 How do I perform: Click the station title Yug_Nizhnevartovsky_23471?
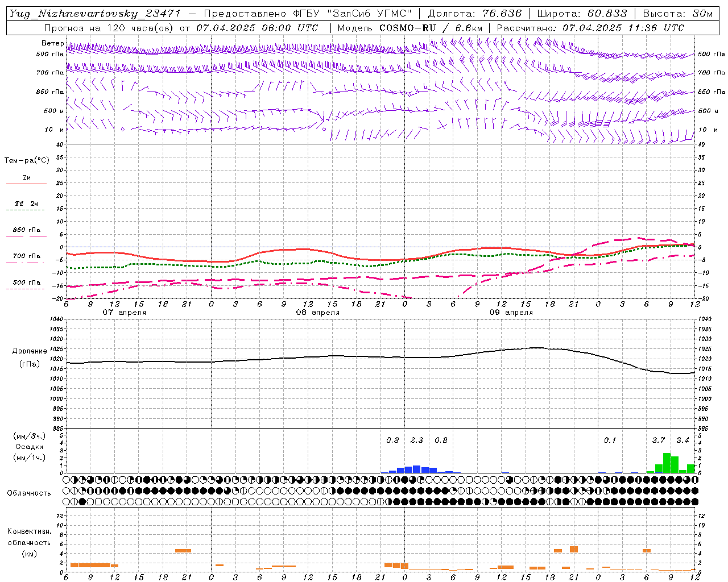(94, 14)
